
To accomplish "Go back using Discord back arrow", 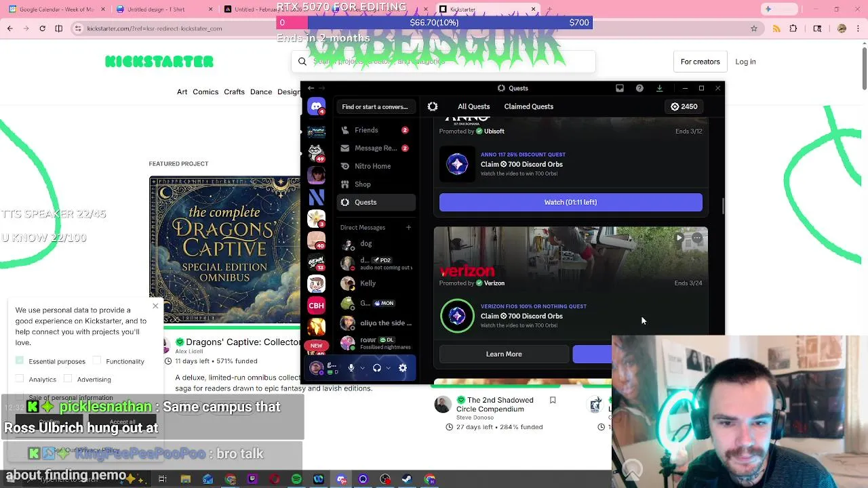I will click(311, 88).
